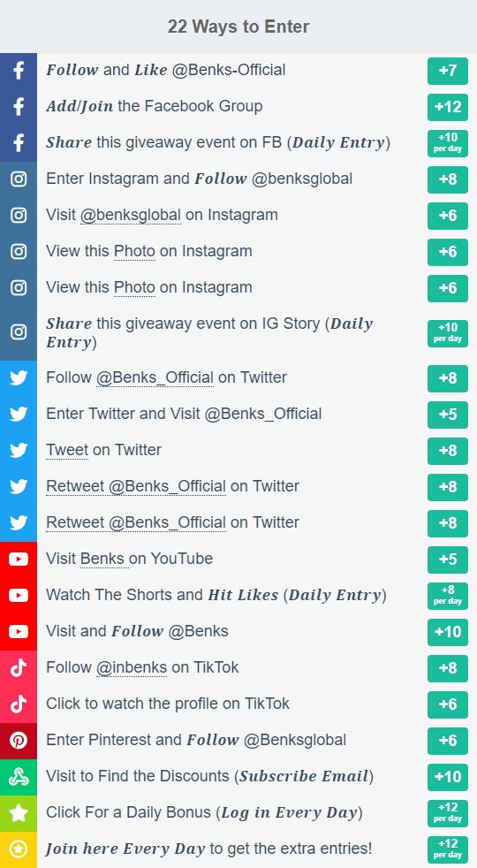
Task: Click the Instagram icon beside Visit @benksglobal
Action: click(19, 216)
